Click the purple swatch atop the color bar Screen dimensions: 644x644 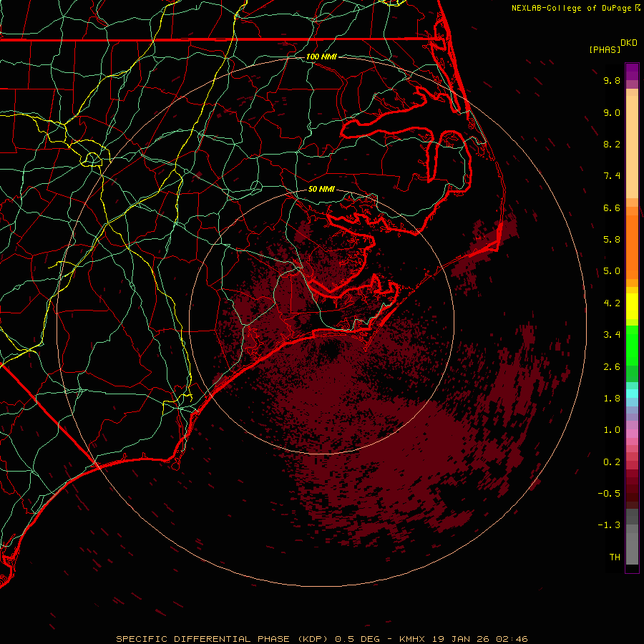tap(632, 72)
